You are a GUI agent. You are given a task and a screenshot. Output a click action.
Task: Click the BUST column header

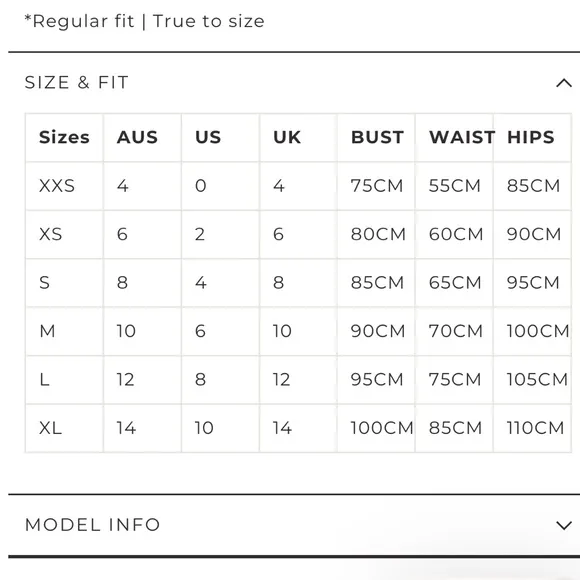[377, 137]
